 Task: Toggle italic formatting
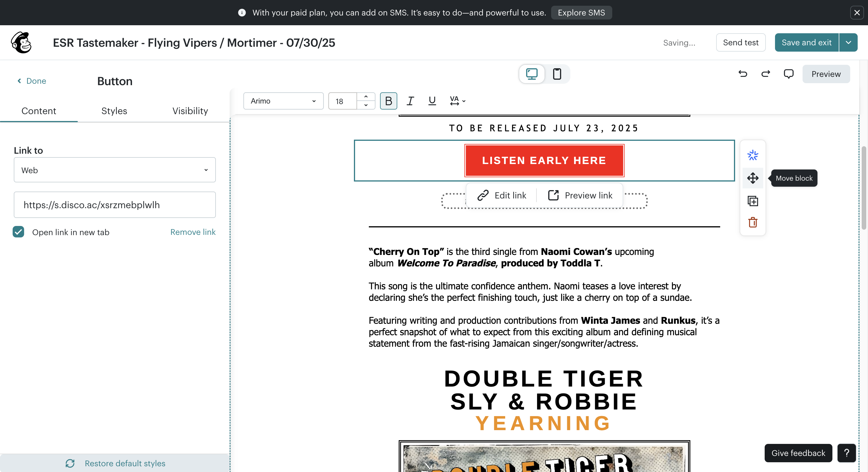pos(410,101)
